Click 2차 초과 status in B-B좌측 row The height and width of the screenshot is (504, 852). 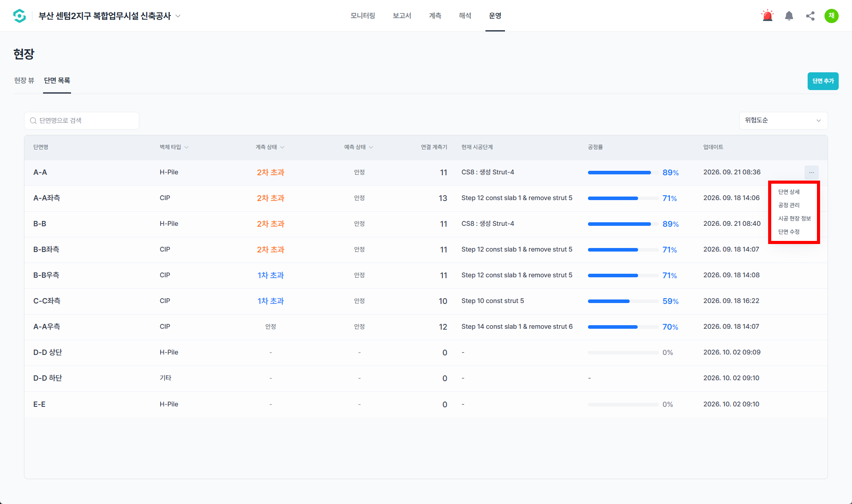click(270, 249)
